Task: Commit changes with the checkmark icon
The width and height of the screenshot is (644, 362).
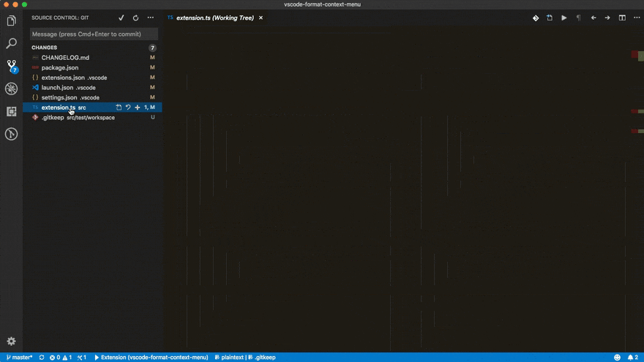Action: 121,18
